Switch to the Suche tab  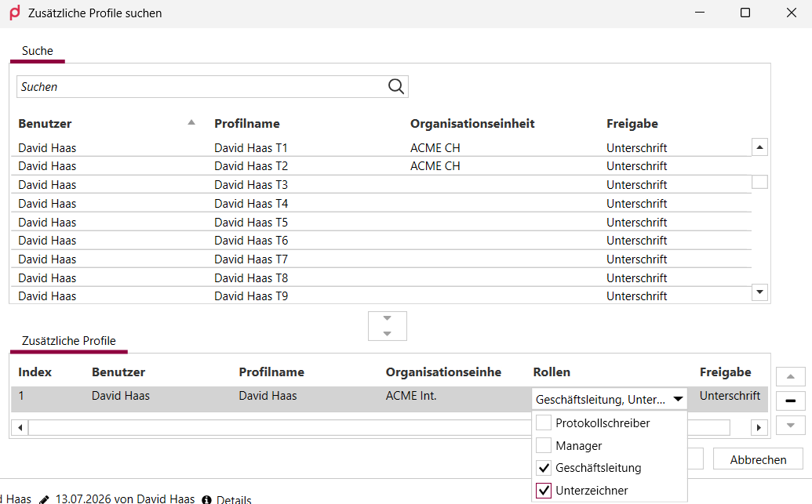[x=38, y=51]
